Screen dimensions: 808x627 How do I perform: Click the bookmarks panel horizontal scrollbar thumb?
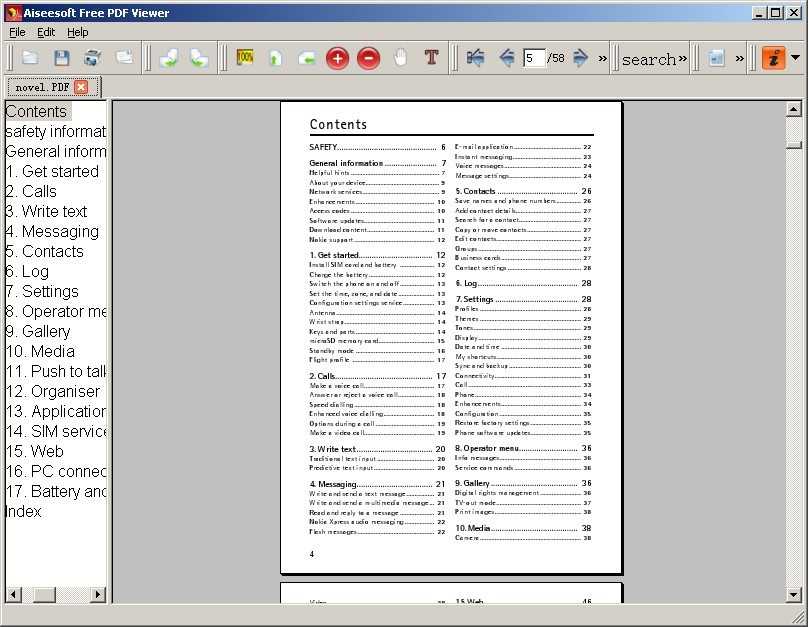coord(44,594)
